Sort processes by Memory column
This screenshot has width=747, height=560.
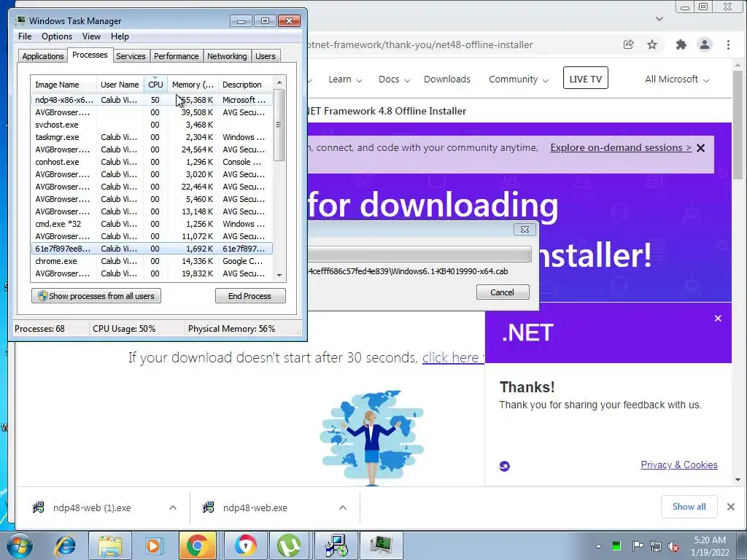pyautogui.click(x=193, y=85)
